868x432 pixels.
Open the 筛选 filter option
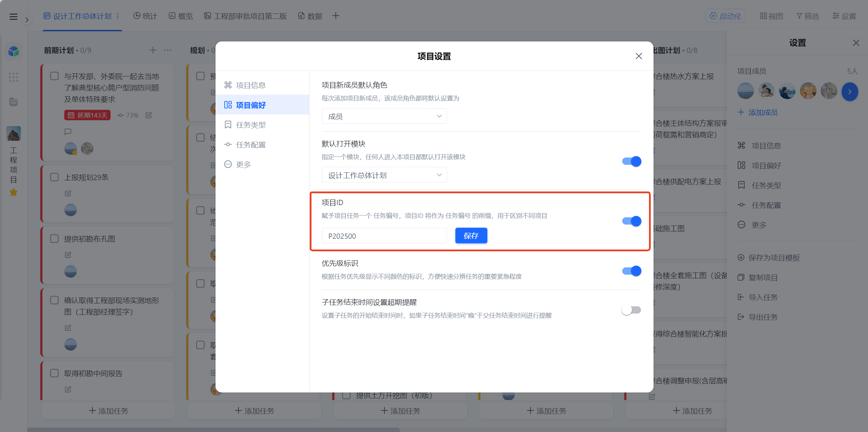808,16
